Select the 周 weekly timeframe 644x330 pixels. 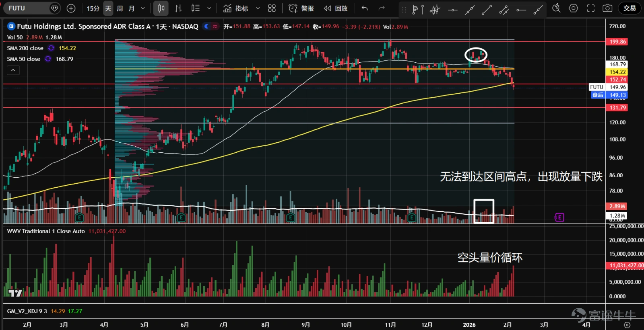point(120,8)
